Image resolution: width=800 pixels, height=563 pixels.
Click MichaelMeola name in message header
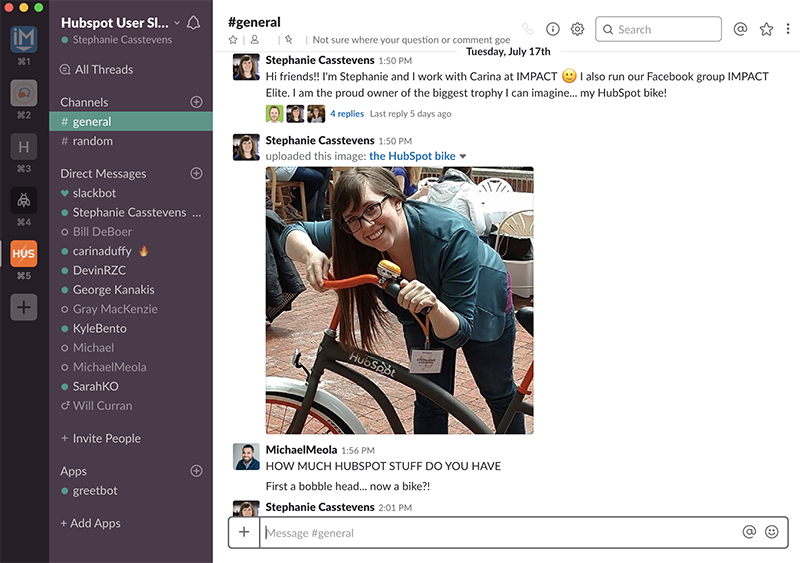coord(302,450)
